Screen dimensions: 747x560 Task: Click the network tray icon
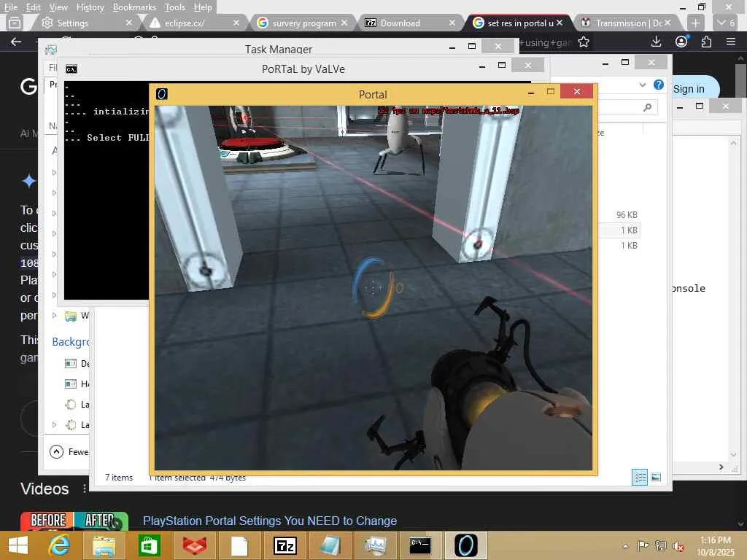coord(661,545)
